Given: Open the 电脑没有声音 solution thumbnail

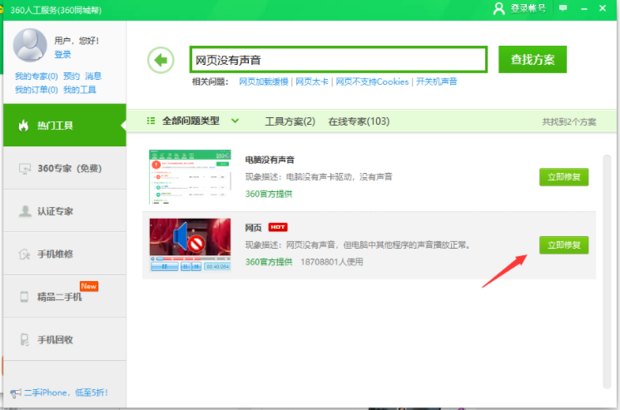Looking at the screenshot, I should pos(190,177).
